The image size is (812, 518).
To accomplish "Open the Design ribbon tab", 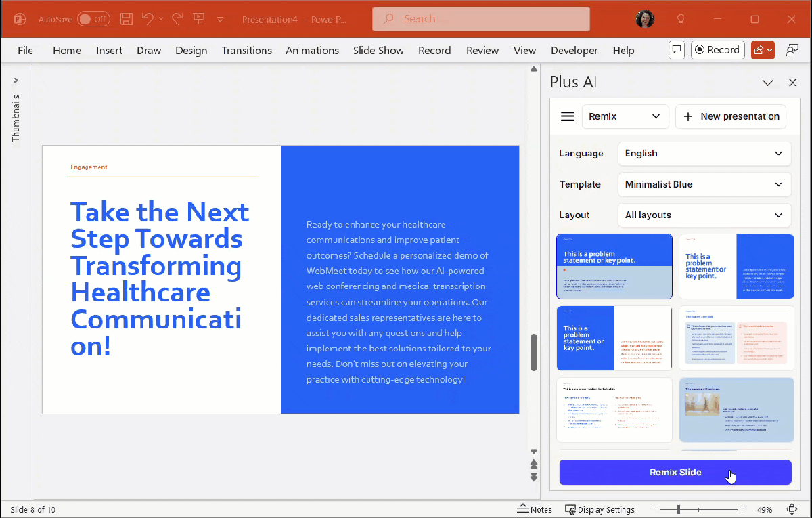I will (x=191, y=51).
